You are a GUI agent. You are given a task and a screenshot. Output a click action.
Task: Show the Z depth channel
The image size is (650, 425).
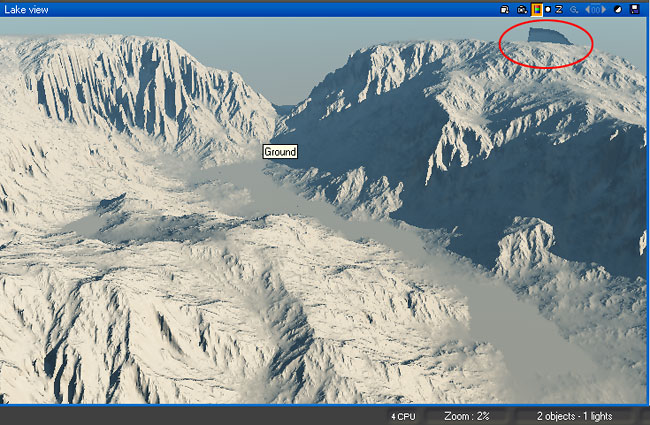(559, 9)
